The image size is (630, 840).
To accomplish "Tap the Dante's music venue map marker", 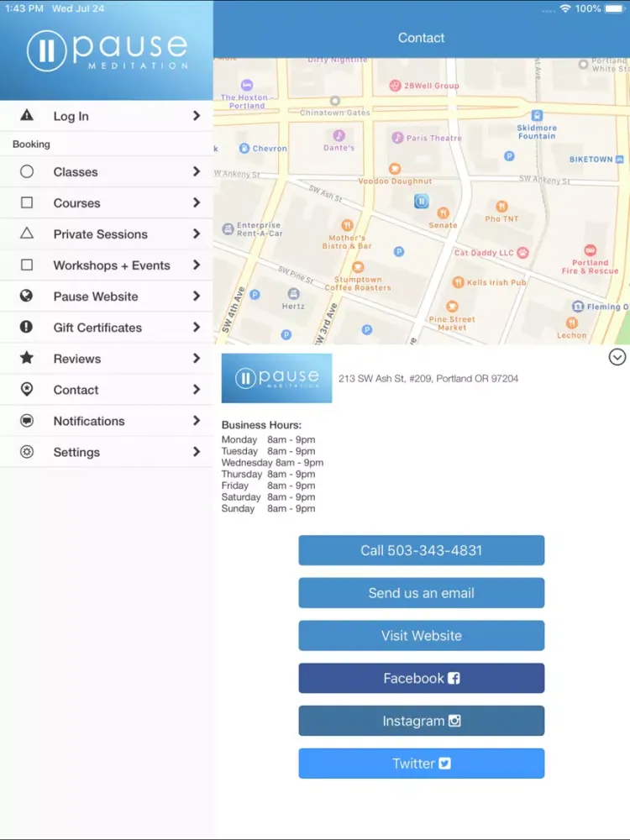I will [339, 135].
